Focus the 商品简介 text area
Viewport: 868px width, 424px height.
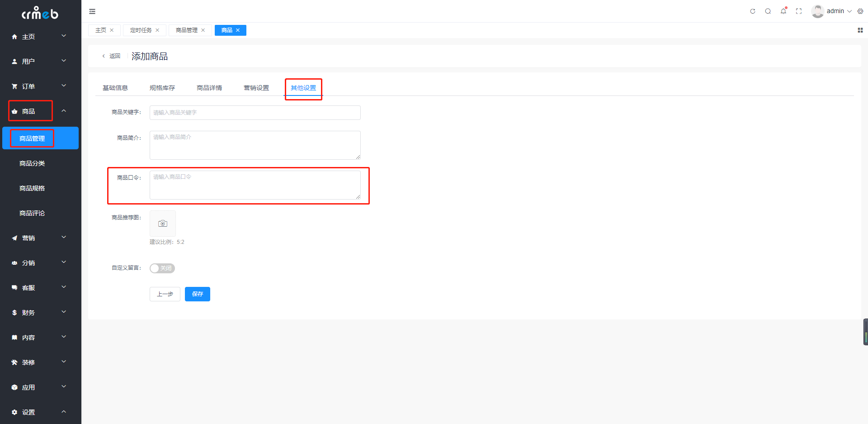pos(255,145)
